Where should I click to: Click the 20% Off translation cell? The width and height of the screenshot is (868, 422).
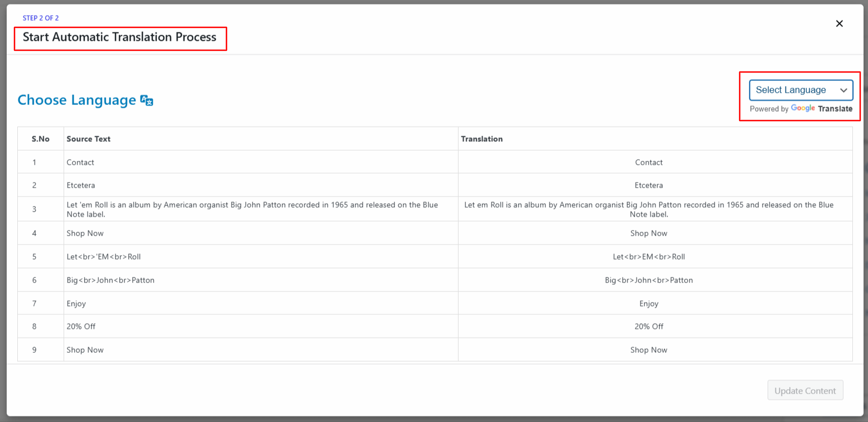pos(649,327)
